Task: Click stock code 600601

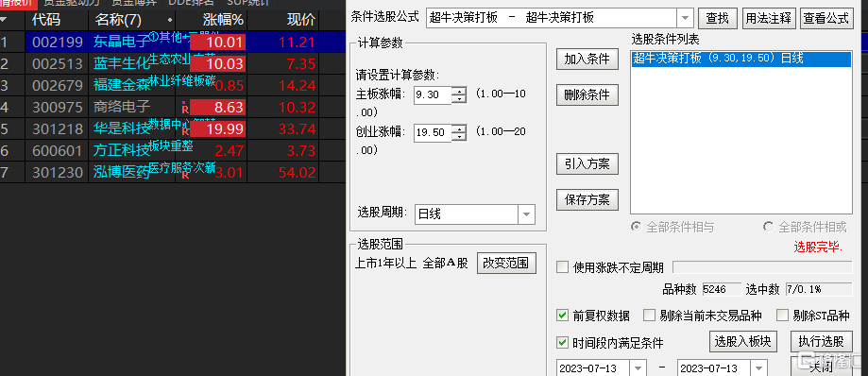Action: tap(58, 150)
